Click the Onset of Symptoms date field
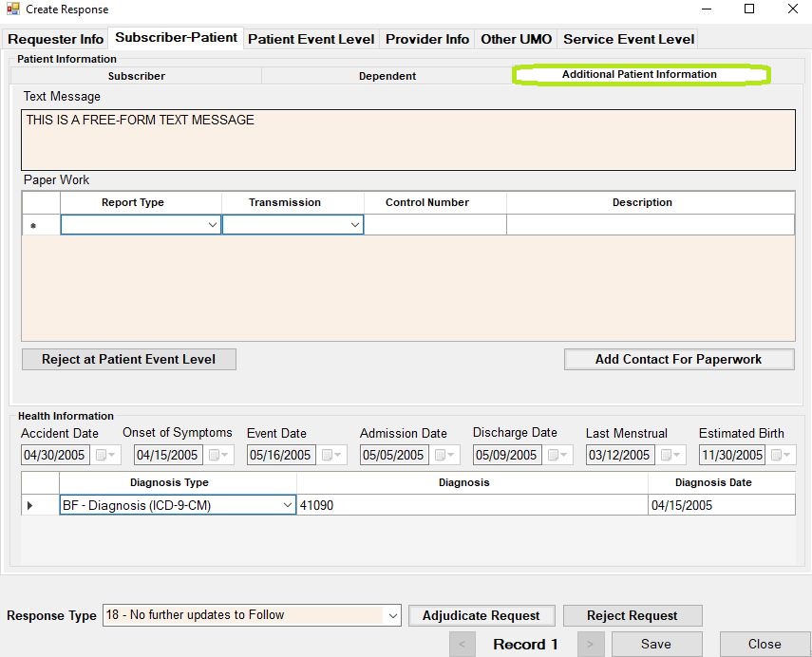The image size is (812, 657). pyautogui.click(x=168, y=455)
